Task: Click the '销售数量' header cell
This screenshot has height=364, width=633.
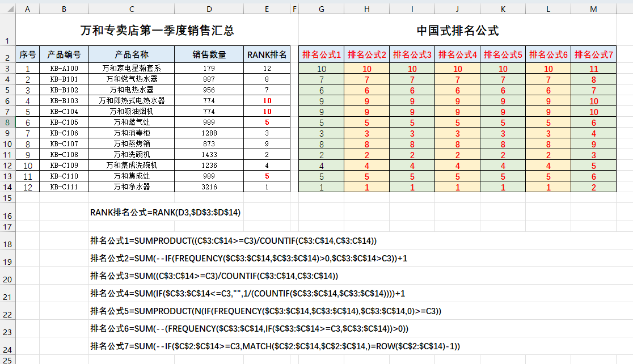Action: [209, 54]
